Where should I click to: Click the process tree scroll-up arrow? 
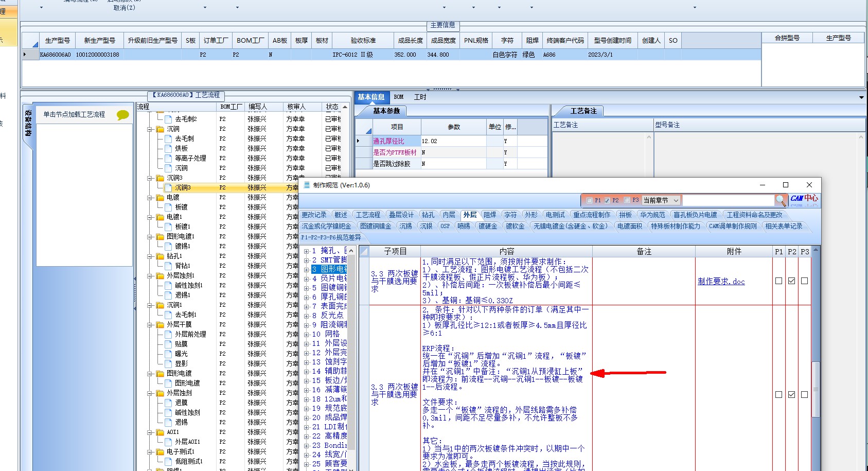tap(345, 107)
